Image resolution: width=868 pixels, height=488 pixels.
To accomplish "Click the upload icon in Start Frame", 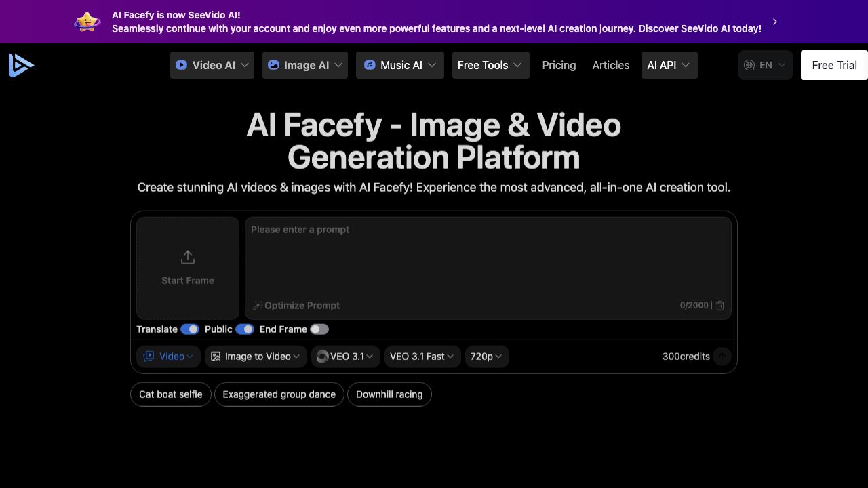I will (x=188, y=258).
